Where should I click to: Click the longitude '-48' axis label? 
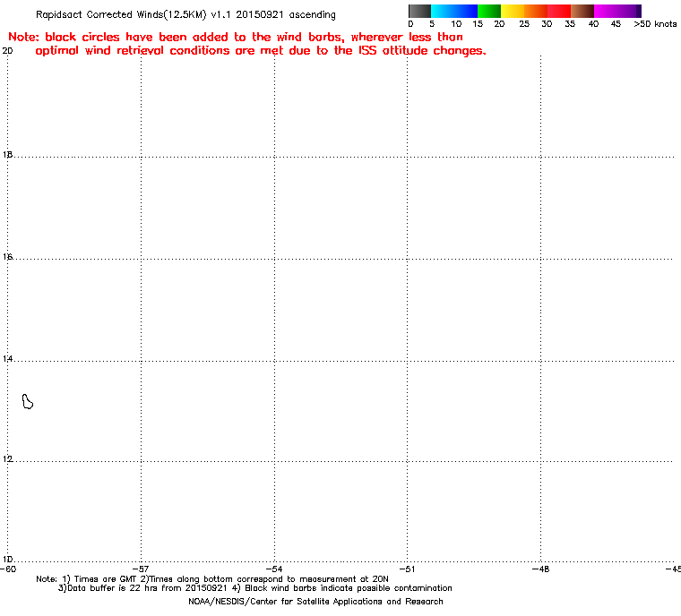tap(540, 569)
